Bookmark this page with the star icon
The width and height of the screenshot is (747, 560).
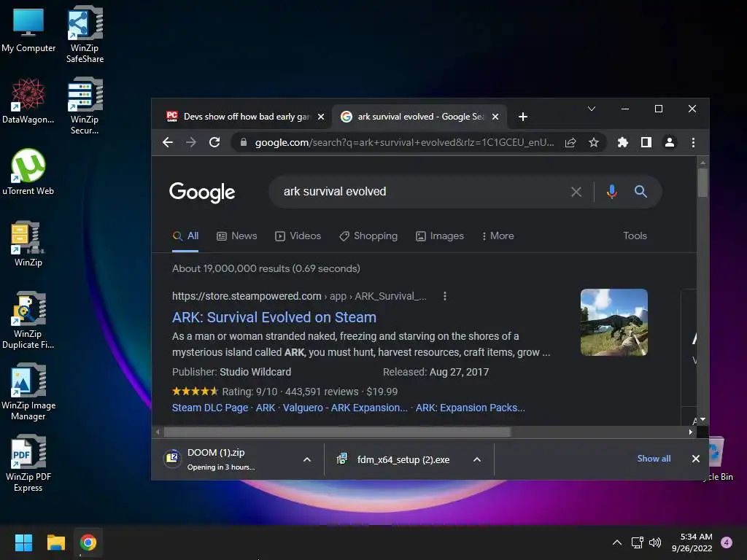[x=594, y=142]
